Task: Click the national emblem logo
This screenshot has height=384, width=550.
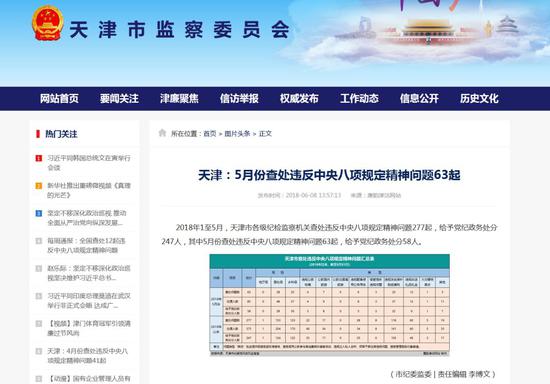Action: [48, 23]
